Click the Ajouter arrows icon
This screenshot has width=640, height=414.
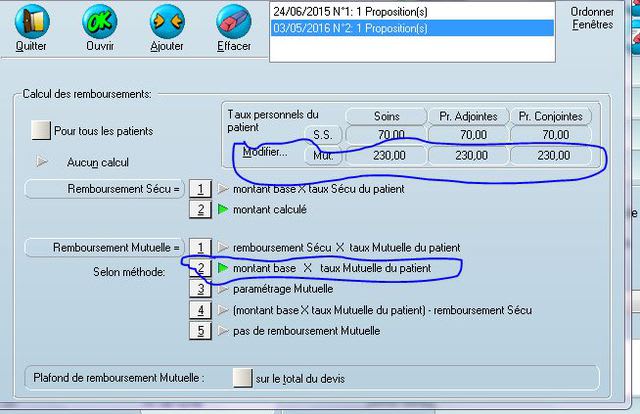click(166, 21)
